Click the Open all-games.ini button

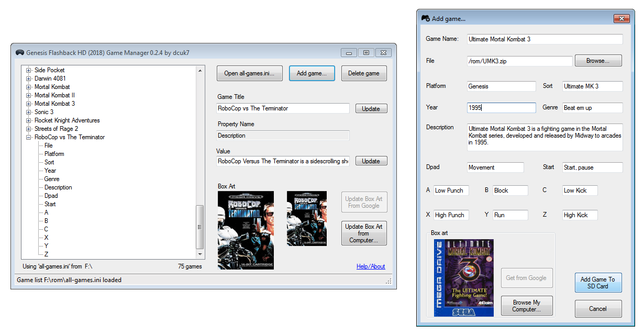pos(249,73)
